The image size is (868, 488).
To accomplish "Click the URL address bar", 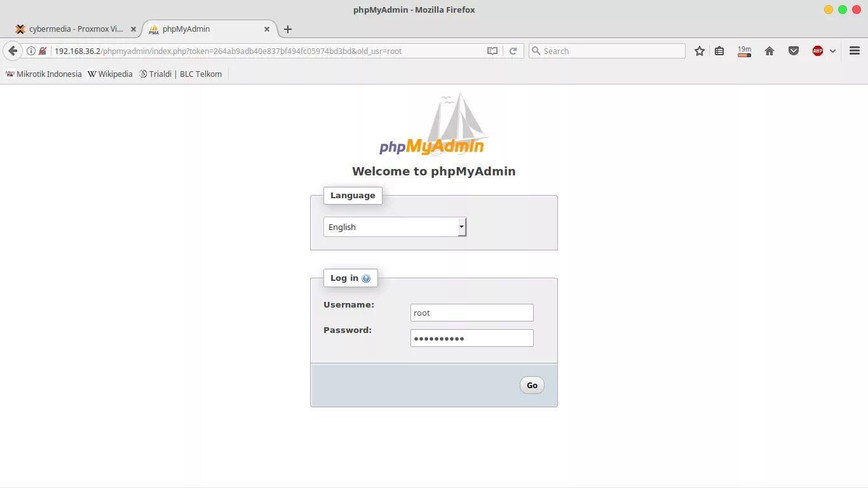I will tap(267, 51).
